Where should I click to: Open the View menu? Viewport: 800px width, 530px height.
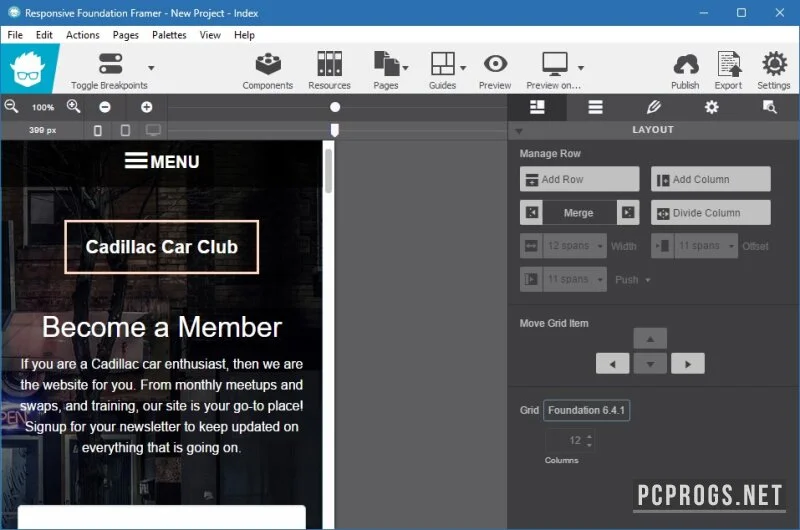tap(210, 35)
